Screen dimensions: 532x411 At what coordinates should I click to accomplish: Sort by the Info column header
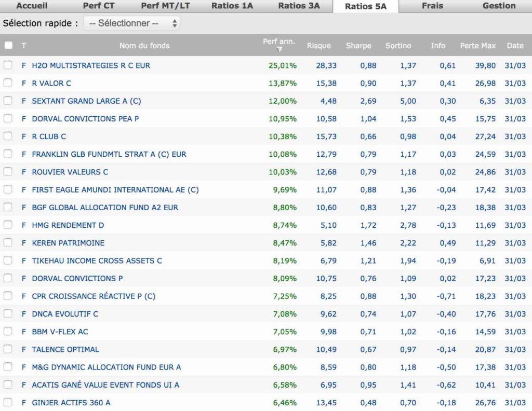click(x=437, y=46)
